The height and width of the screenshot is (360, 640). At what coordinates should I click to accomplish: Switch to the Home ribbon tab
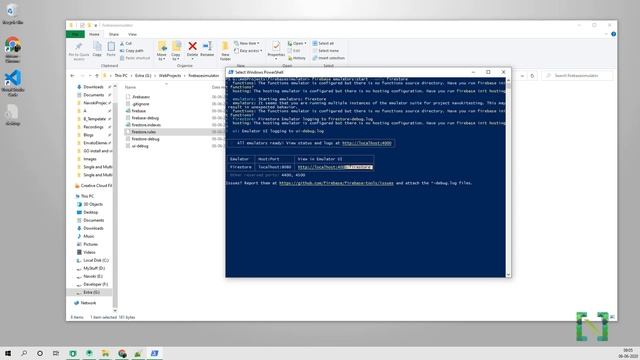click(x=94, y=34)
